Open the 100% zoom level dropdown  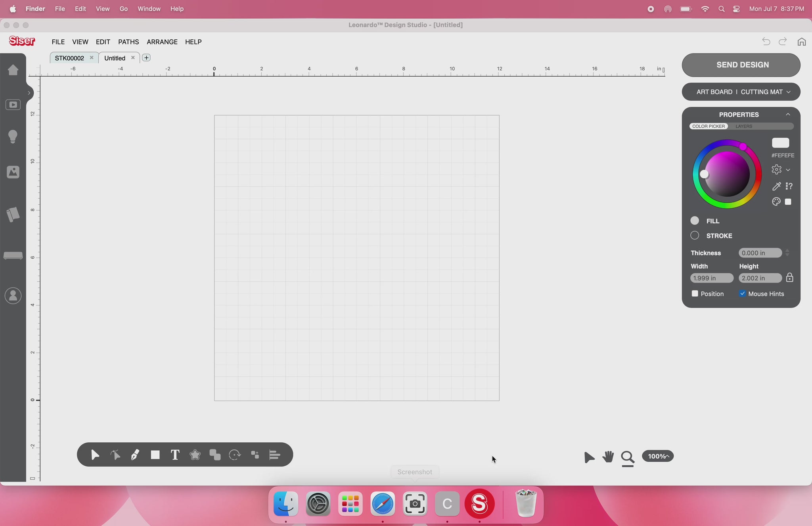click(658, 456)
